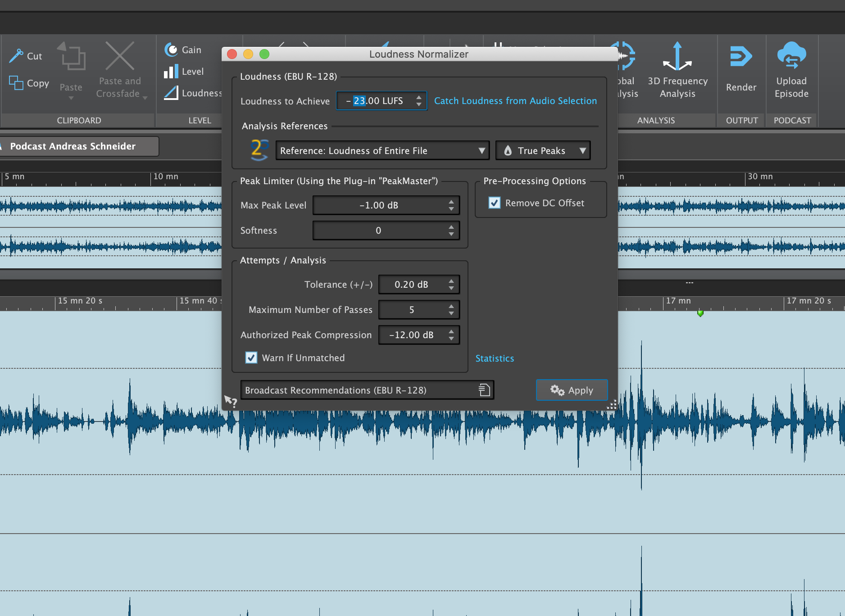845x616 pixels.
Task: Click the Apply button
Action: (x=572, y=390)
